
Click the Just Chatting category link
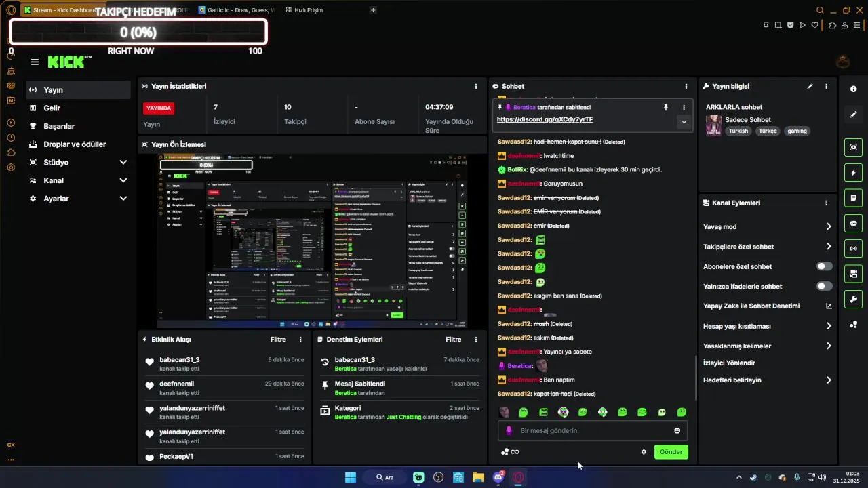(x=403, y=417)
